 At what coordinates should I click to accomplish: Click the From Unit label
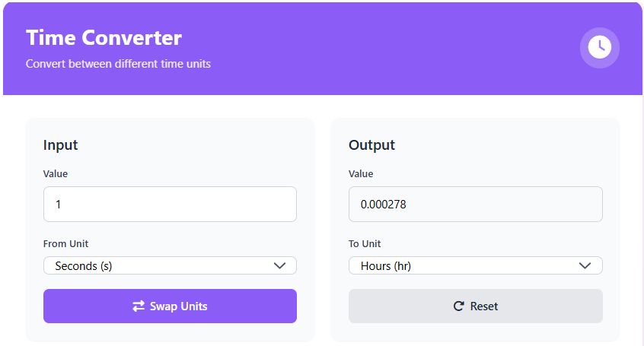[x=65, y=244]
